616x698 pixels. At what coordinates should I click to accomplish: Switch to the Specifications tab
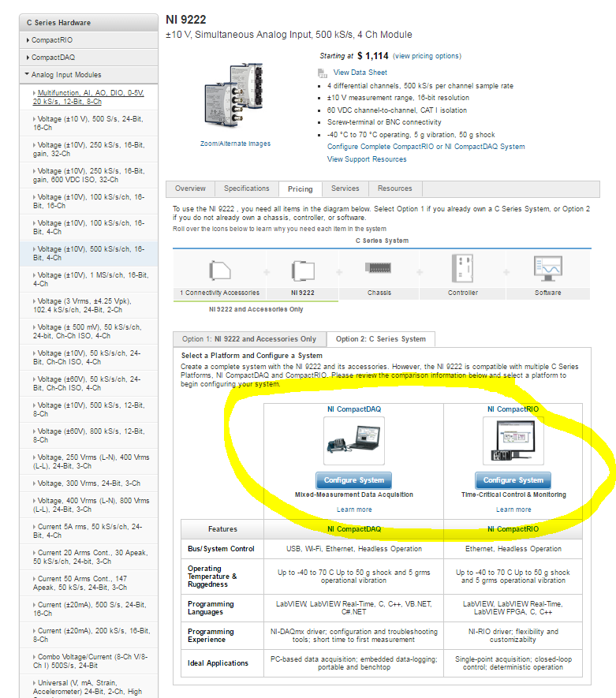pyautogui.click(x=247, y=188)
